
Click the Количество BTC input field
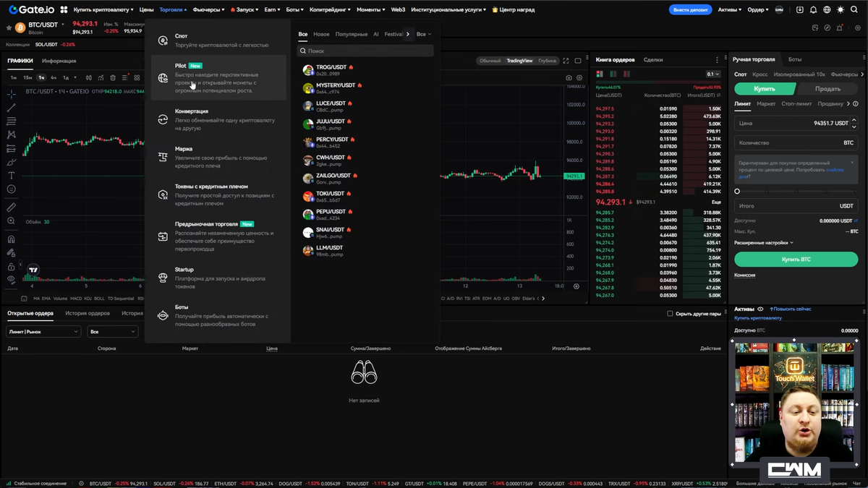tap(796, 143)
